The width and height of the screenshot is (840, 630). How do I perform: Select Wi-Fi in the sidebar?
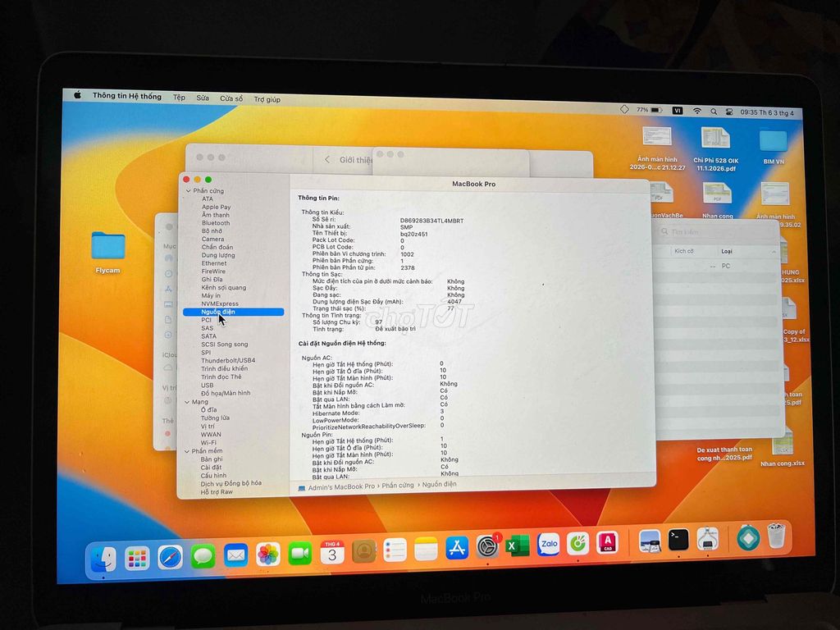pos(210,442)
